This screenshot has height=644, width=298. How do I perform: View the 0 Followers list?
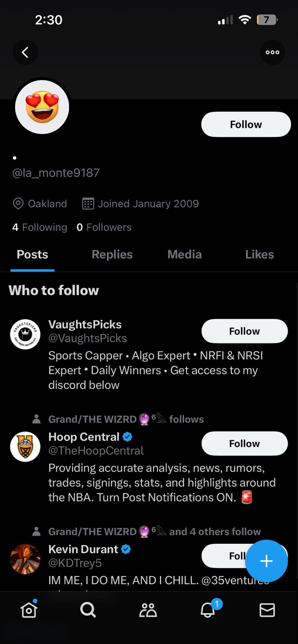[x=104, y=227]
